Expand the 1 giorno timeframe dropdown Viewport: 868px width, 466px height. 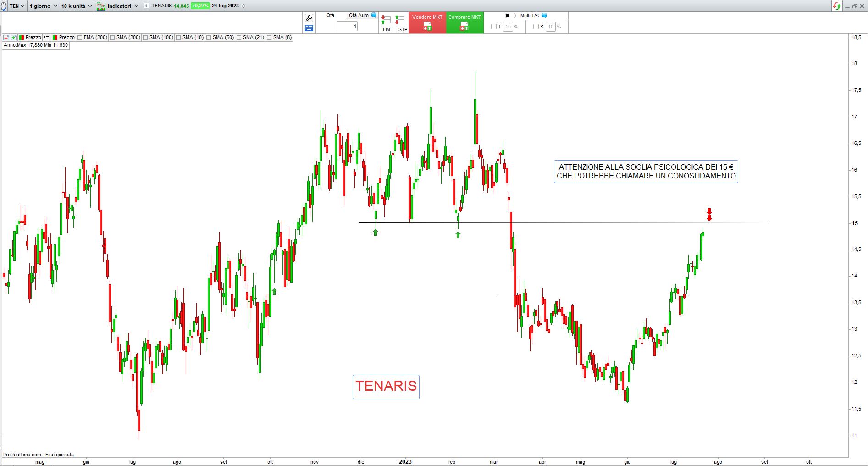coord(43,6)
